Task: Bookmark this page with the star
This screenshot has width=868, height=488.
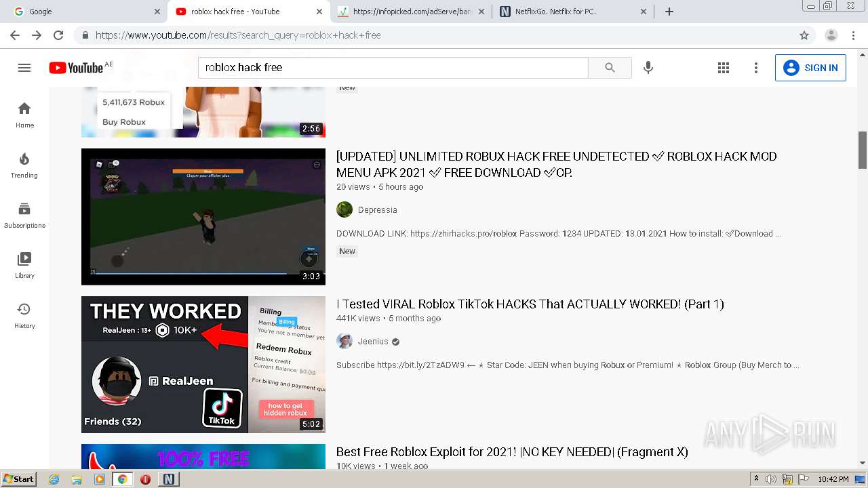Action: pyautogui.click(x=804, y=35)
